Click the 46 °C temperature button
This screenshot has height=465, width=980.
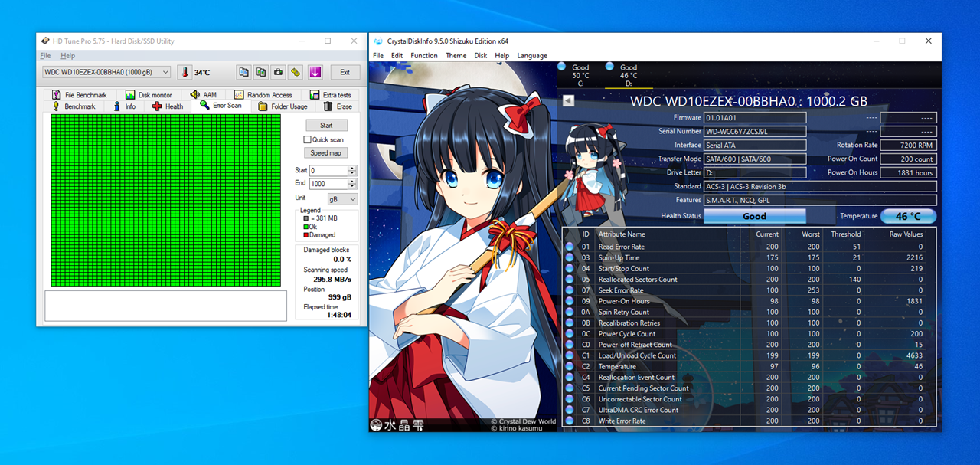coord(908,216)
